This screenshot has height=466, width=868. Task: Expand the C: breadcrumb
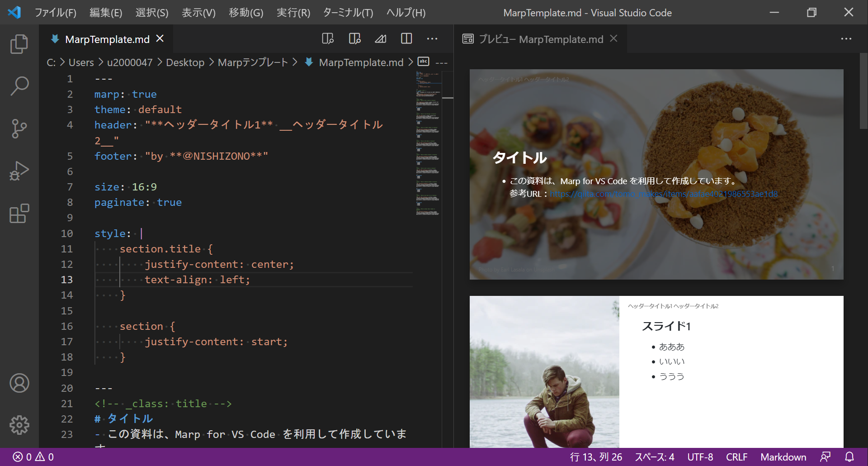tap(51, 62)
